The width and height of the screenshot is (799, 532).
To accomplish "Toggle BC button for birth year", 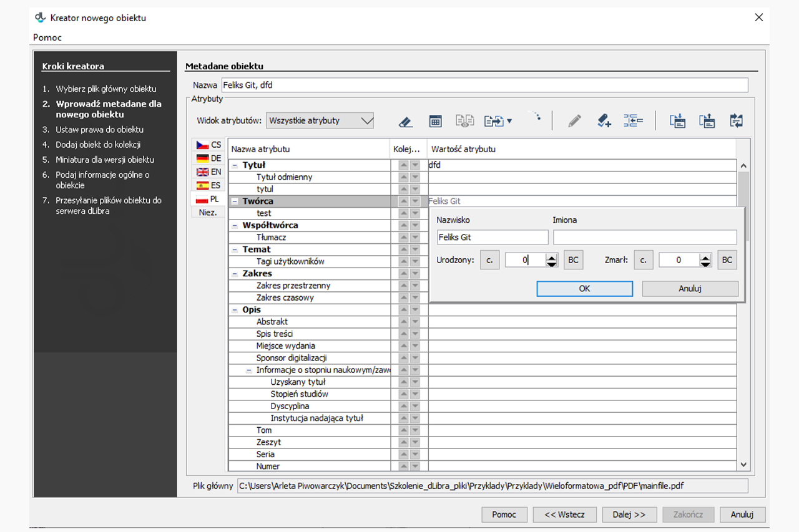I will 573,260.
